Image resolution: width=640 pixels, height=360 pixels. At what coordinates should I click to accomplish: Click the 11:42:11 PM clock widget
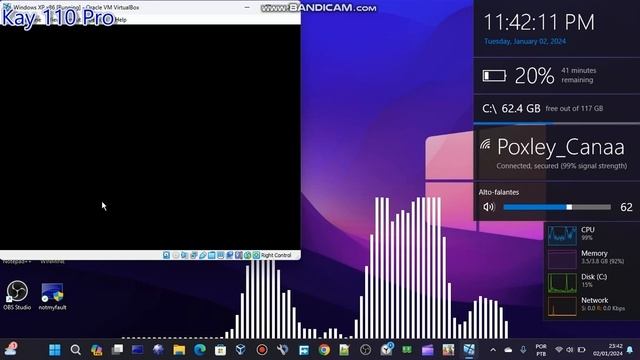[539, 22]
